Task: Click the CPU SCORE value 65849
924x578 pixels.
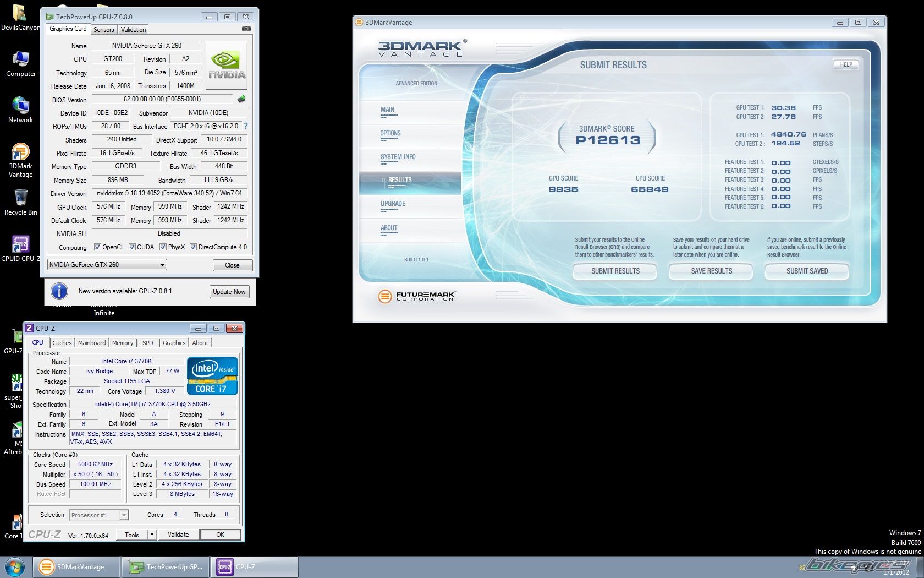Action: point(650,189)
